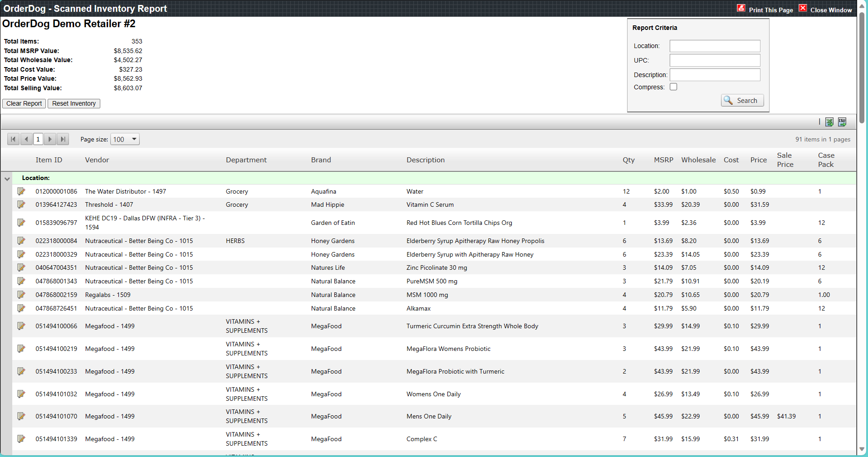Select department cell 'HERBS'
868x457 pixels.
coord(235,241)
